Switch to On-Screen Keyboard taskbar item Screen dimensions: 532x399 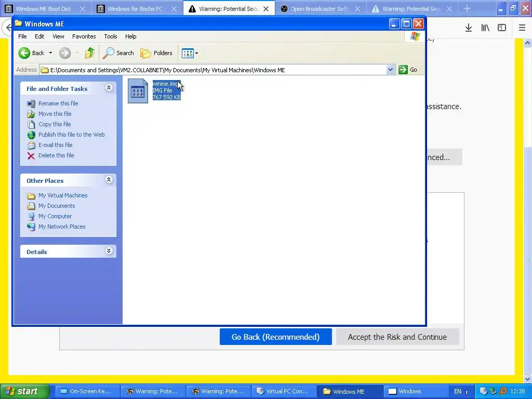coord(87,391)
